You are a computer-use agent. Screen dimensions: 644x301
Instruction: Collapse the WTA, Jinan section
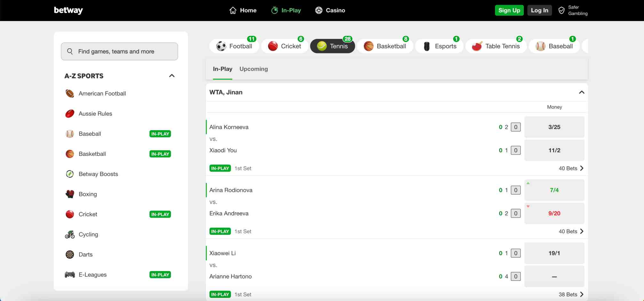[x=581, y=92]
